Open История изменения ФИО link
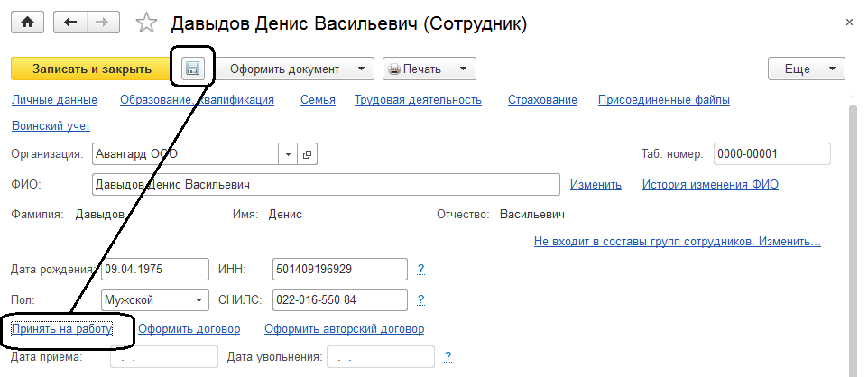The image size is (868, 377). (710, 185)
